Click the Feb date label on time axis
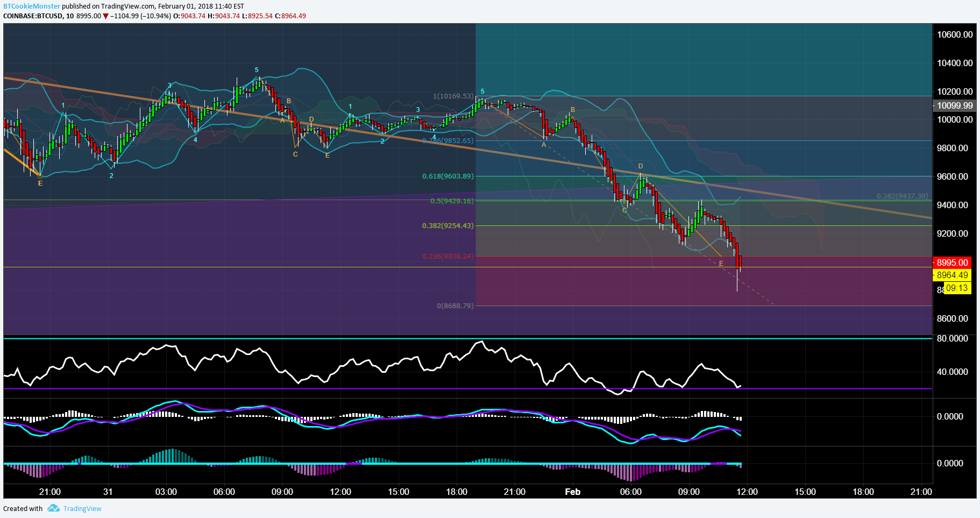The height and width of the screenshot is (518, 980). 573,492
